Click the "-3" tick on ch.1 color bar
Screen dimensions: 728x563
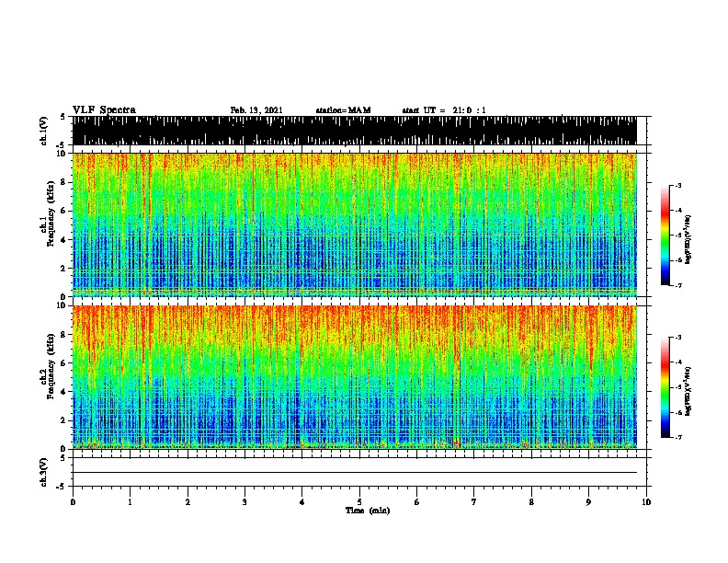coord(677,186)
